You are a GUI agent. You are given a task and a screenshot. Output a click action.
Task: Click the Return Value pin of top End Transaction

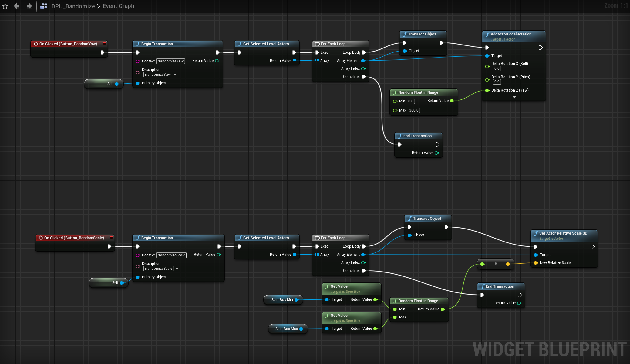pos(437,153)
